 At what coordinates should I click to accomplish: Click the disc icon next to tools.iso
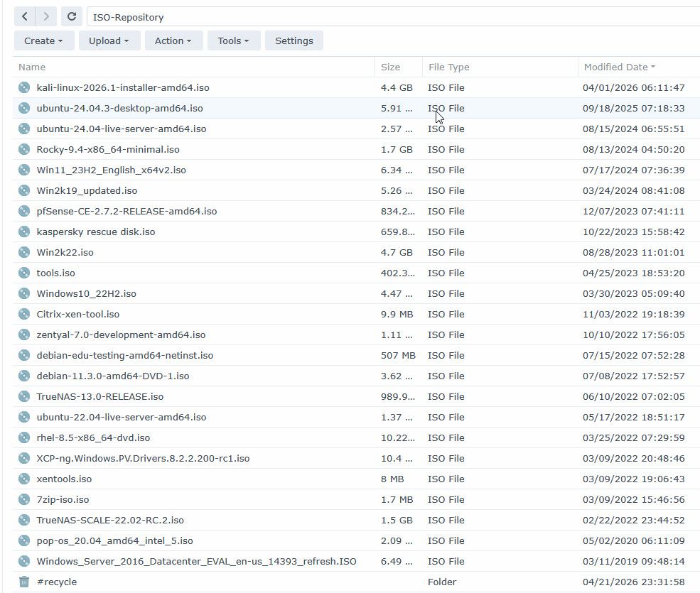click(24, 273)
